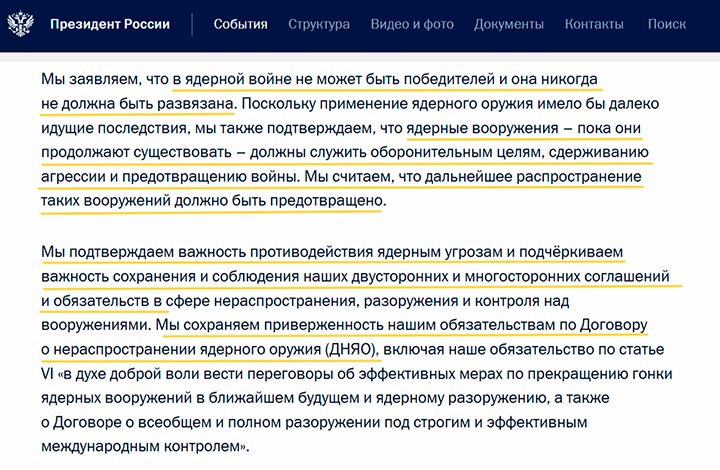Click highlighted text 'не должна быть развязана'
The width and height of the screenshot is (720, 470).
coord(137,104)
